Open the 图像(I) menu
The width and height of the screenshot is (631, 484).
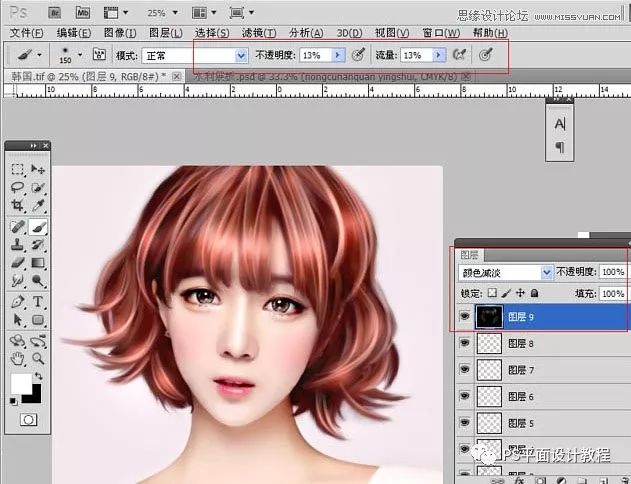point(119,33)
